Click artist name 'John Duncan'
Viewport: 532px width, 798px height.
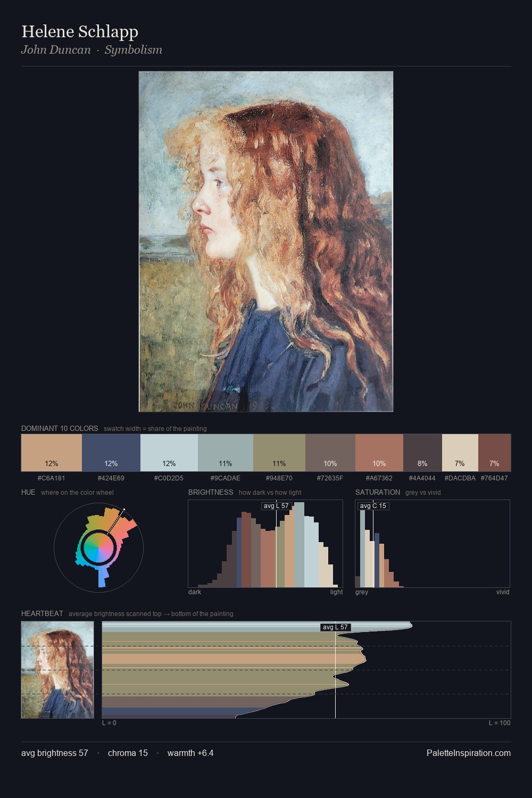tap(56, 50)
